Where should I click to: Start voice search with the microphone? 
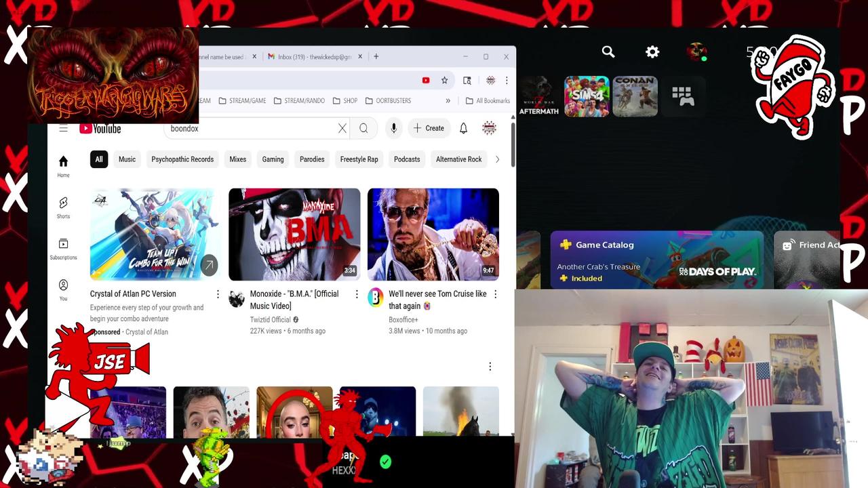(x=393, y=128)
